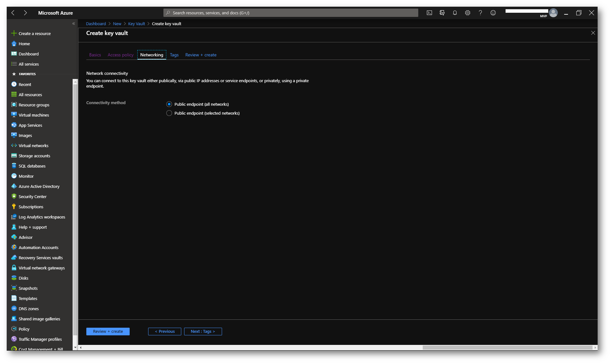The width and height of the screenshot is (611, 364).
Task: Open Security Center
Action: point(32,196)
